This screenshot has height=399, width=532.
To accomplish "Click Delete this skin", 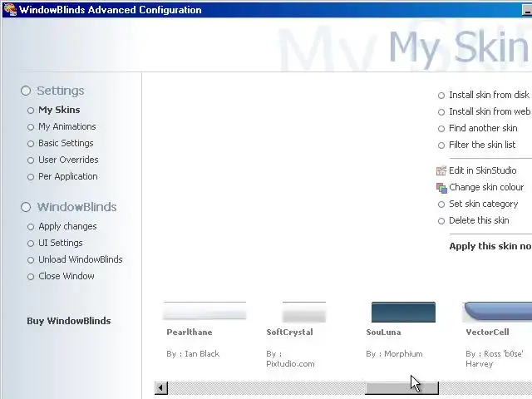I will pos(479,220).
